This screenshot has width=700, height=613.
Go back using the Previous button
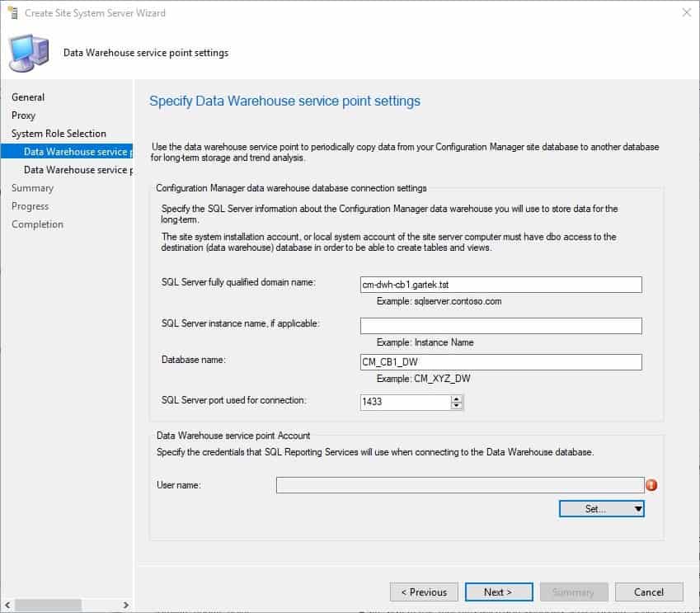coord(424,592)
